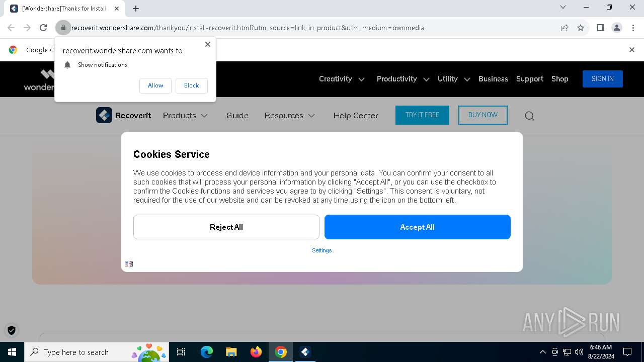
Task: Accept all cookies
Action: pyautogui.click(x=418, y=227)
